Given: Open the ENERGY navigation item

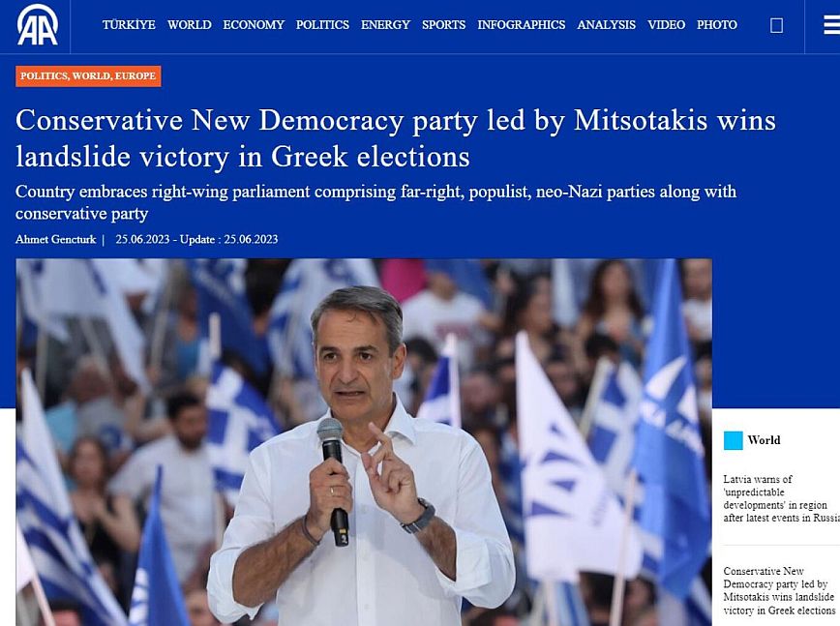Looking at the screenshot, I should (385, 24).
